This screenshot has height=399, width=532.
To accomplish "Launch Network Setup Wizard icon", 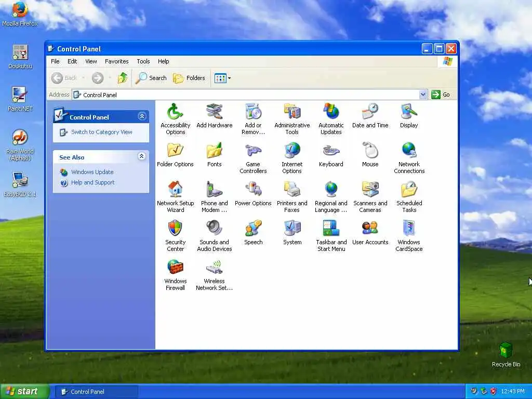I will [176, 197].
